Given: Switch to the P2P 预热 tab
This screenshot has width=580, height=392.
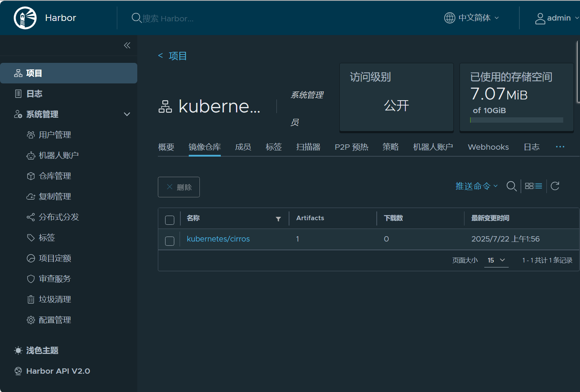Looking at the screenshot, I should coord(351,147).
